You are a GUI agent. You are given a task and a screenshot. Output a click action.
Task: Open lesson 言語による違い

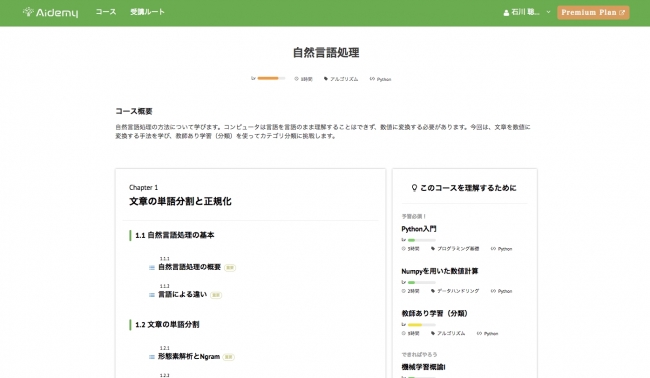click(x=182, y=294)
